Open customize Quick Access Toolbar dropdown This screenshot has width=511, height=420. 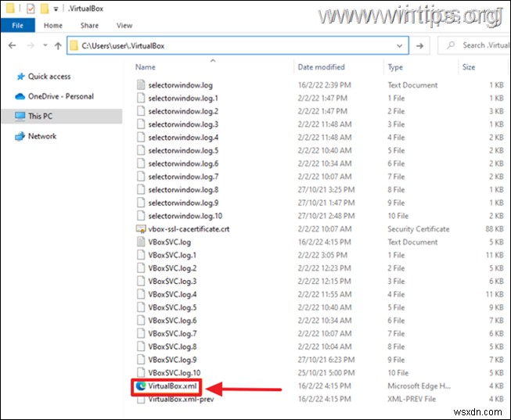[x=56, y=9]
